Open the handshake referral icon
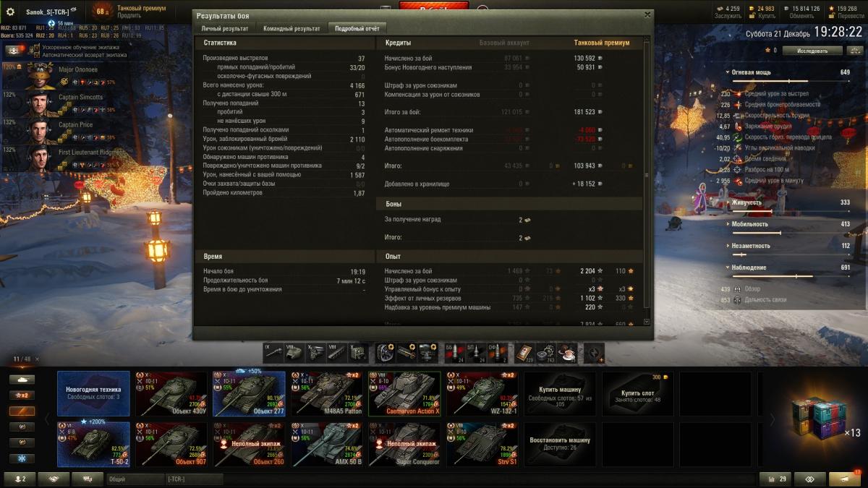 coord(54,479)
